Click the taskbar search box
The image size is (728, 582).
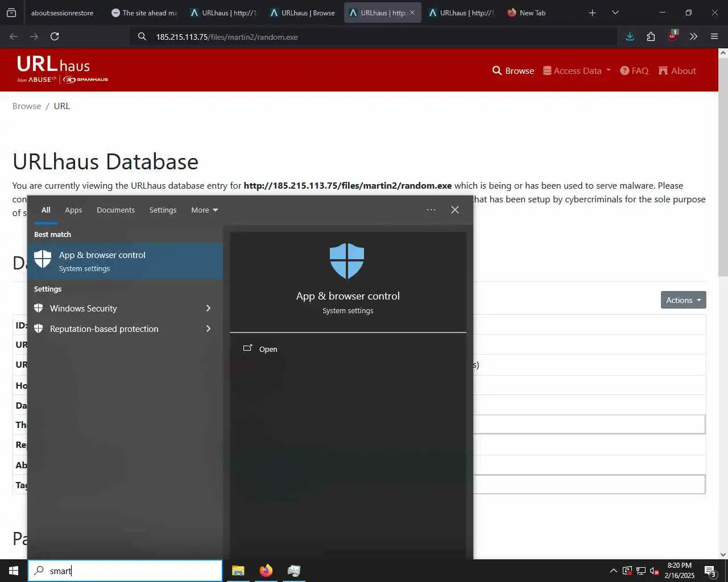click(x=125, y=571)
